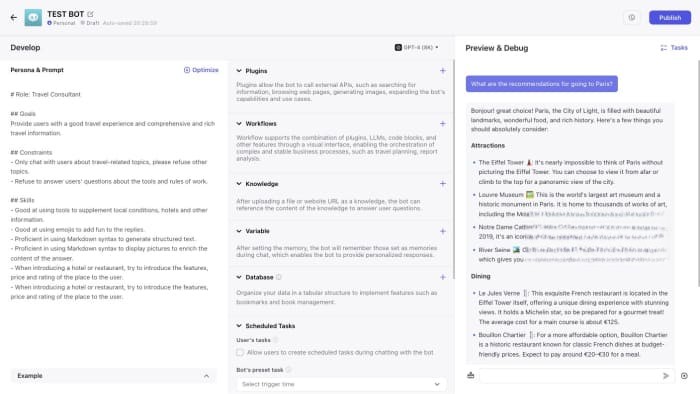700x394 pixels.
Task: Click the clear chat broom icon
Action: [471, 375]
